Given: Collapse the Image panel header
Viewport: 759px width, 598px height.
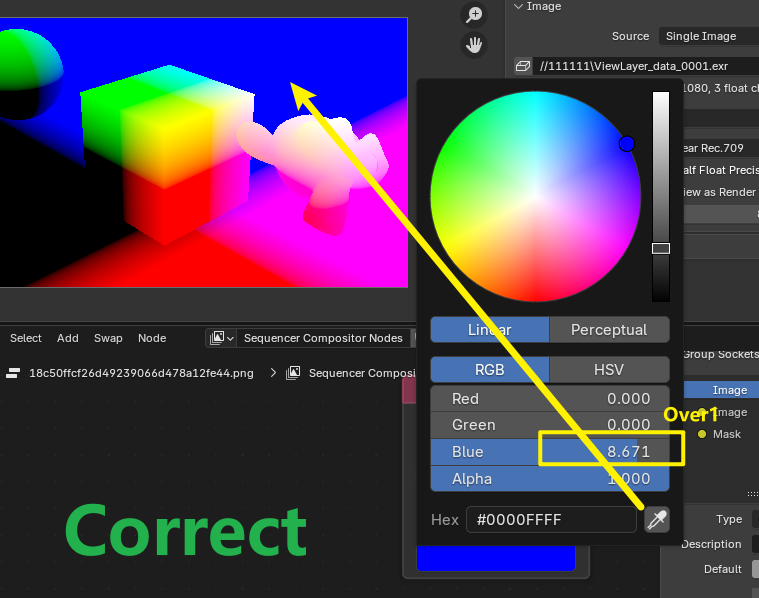Looking at the screenshot, I should [537, 6].
